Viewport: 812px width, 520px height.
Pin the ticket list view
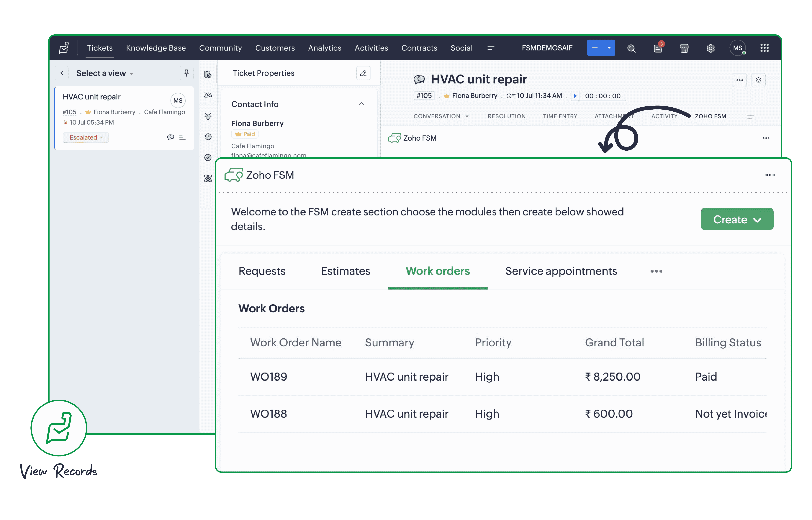(186, 73)
